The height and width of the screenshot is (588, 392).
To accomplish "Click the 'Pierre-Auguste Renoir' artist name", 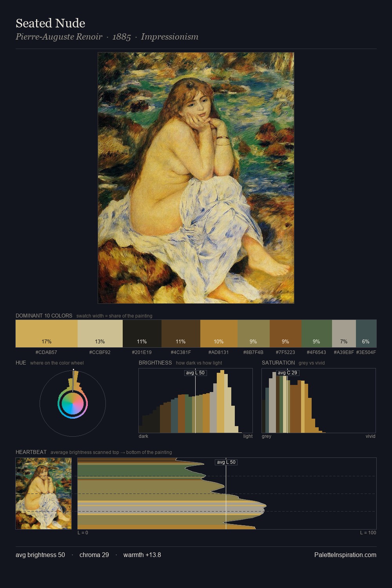I will 59,37.
